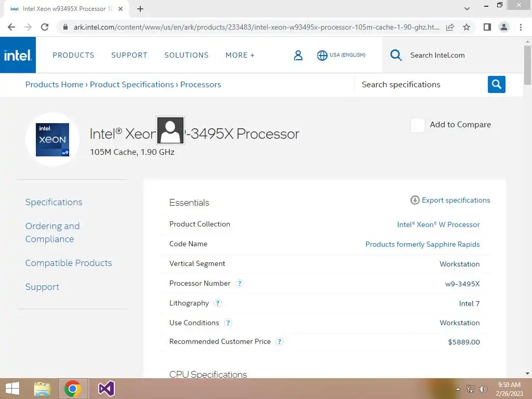Click in the Search specifications field
The width and height of the screenshot is (532, 399).
[x=421, y=85]
